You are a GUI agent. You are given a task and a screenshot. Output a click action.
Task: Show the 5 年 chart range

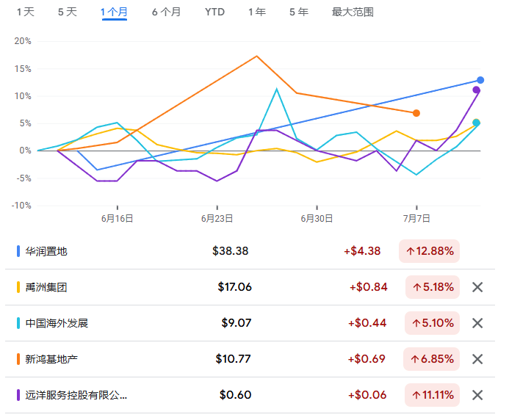click(x=299, y=12)
